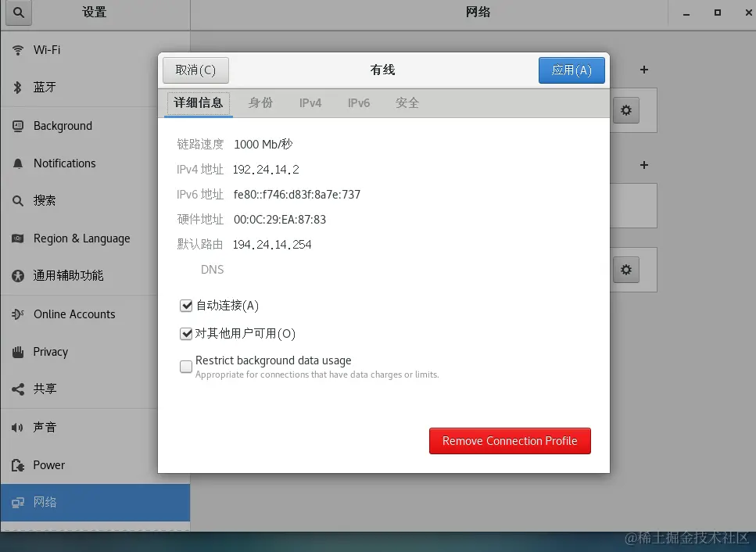Click IPv4 address 192.24.14.2
This screenshot has width=756, height=552.
pyautogui.click(x=266, y=170)
